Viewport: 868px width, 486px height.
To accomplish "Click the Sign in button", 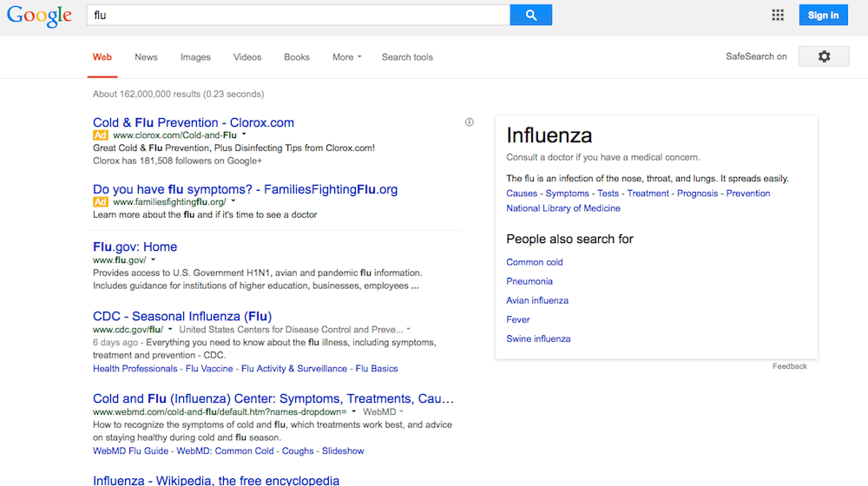I will click(823, 15).
